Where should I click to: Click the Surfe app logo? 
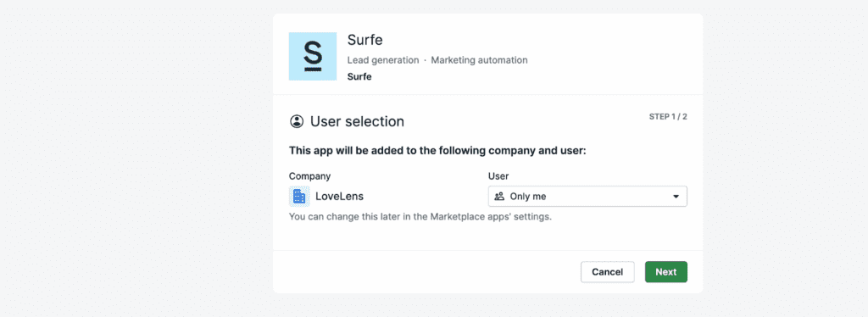point(313,56)
